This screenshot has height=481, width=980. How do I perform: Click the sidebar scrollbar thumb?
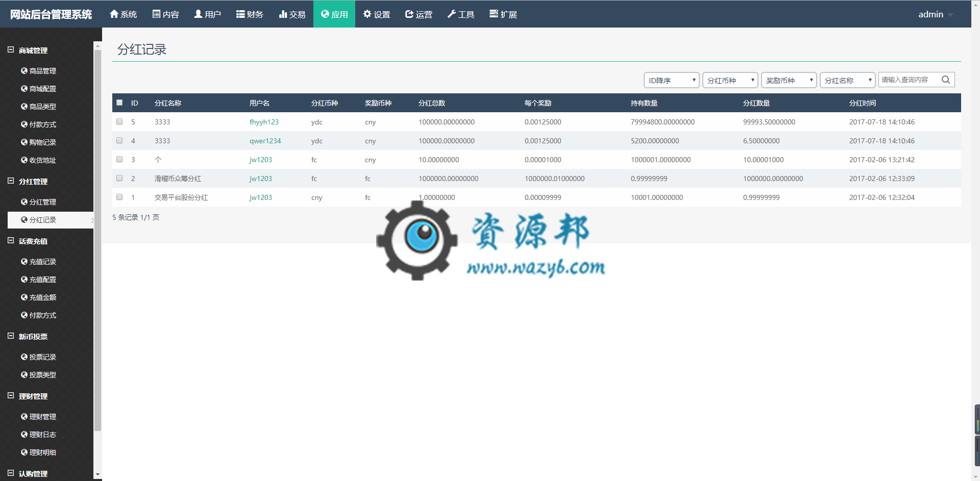97,240
